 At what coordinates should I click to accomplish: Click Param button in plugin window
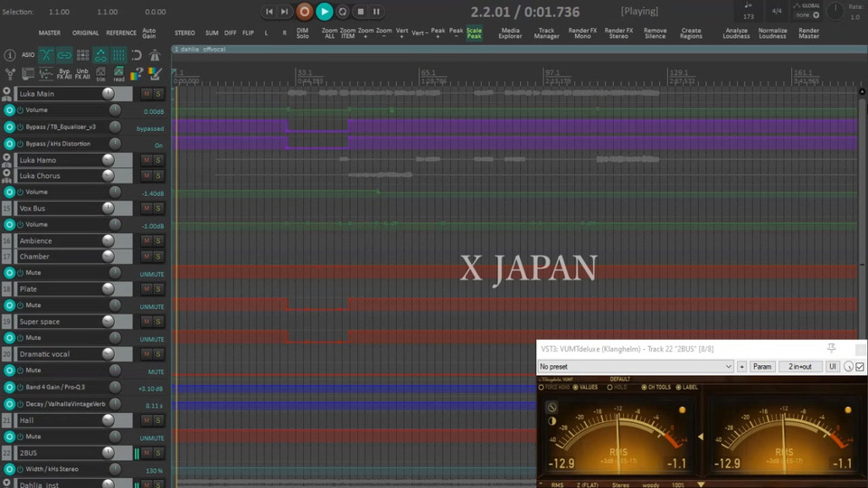tap(761, 367)
